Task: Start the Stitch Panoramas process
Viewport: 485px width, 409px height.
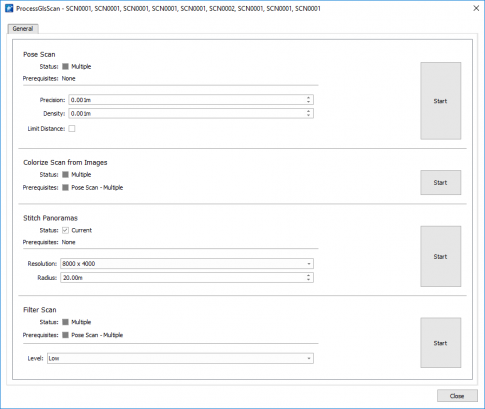Action: tap(440, 257)
